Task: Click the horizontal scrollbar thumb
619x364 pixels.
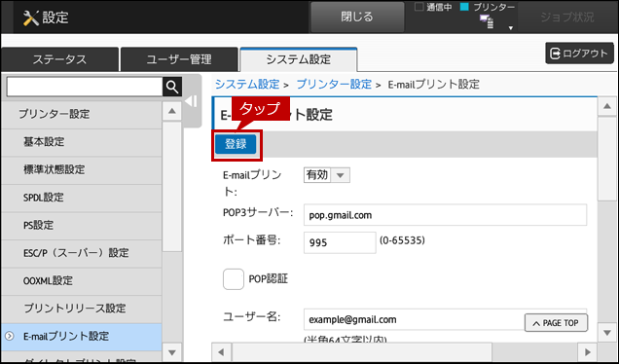Action: (362, 352)
